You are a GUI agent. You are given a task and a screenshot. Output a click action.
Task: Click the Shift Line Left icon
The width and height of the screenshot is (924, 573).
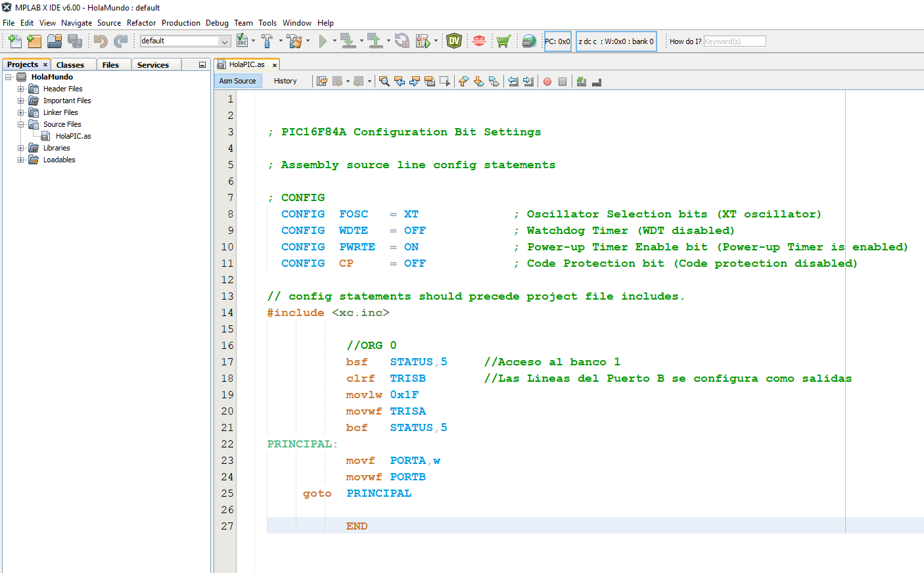click(513, 81)
